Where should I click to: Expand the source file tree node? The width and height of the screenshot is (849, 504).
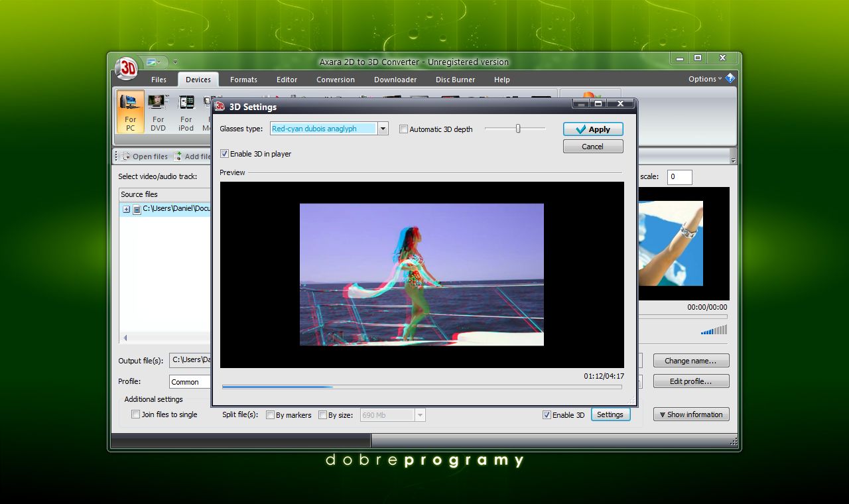[x=126, y=209]
